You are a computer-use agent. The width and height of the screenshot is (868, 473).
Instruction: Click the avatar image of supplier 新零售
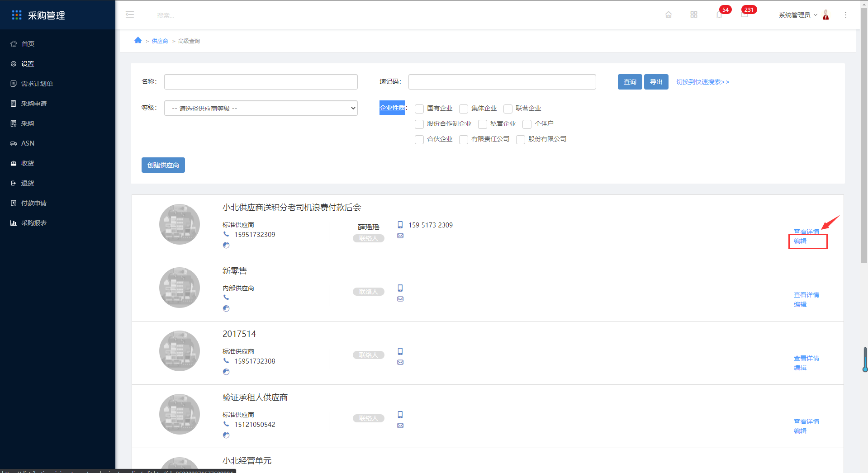click(180, 288)
